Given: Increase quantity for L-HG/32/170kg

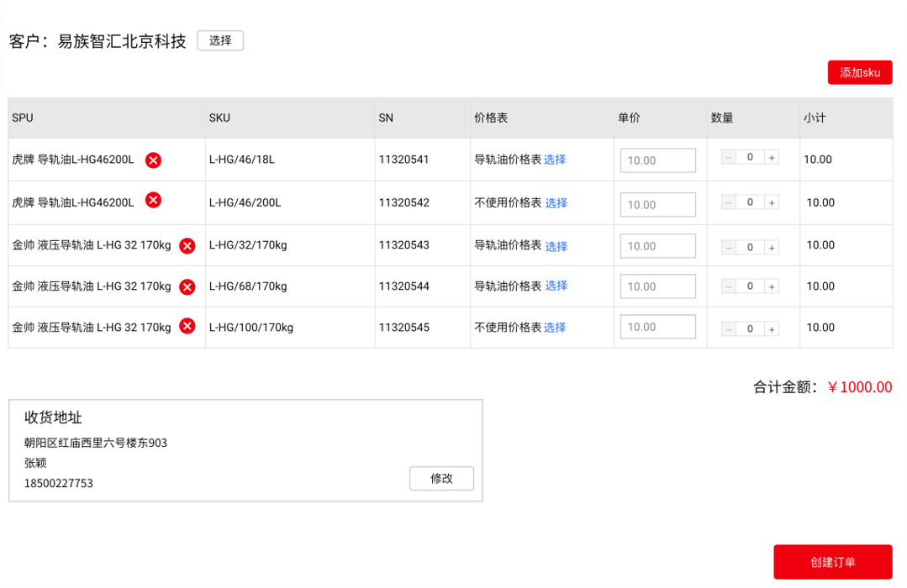Looking at the screenshot, I should pyautogui.click(x=772, y=248).
